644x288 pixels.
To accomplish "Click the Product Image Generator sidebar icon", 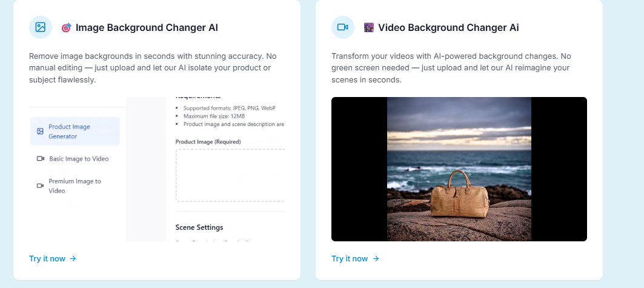I will point(40,132).
